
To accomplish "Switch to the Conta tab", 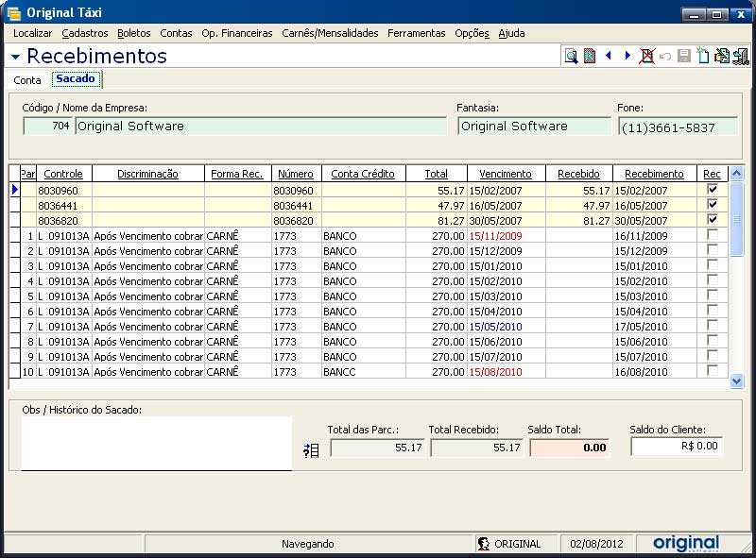I will click(27, 80).
